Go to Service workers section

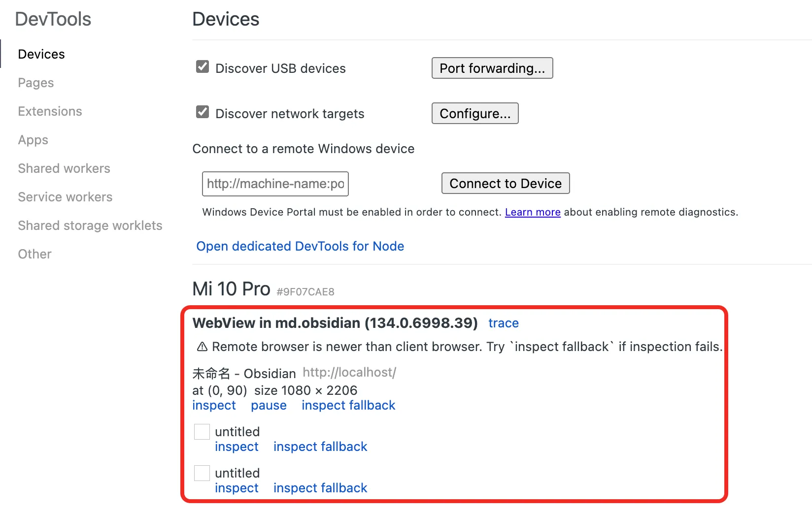[65, 197]
